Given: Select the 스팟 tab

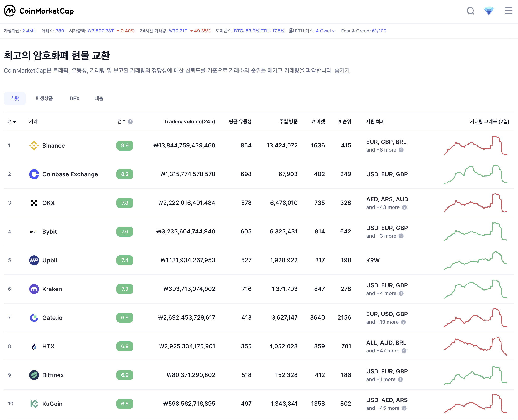Looking at the screenshot, I should tap(15, 99).
